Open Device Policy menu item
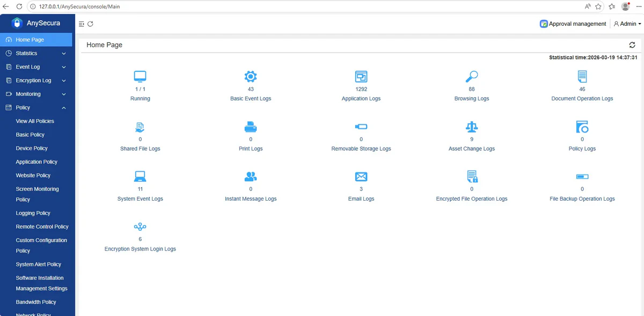 pyautogui.click(x=32, y=148)
